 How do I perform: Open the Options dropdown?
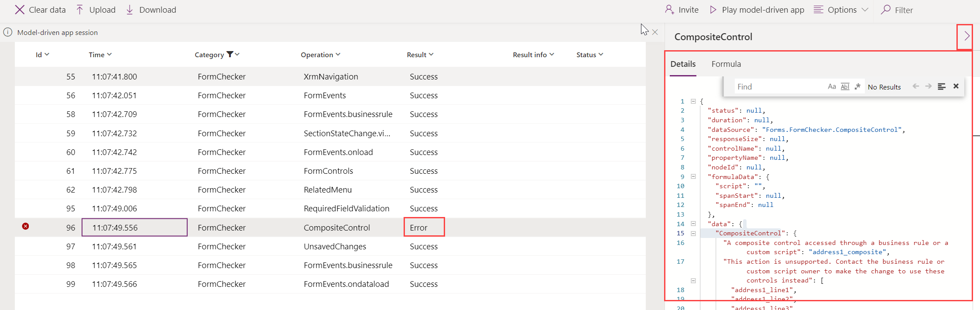pos(841,10)
